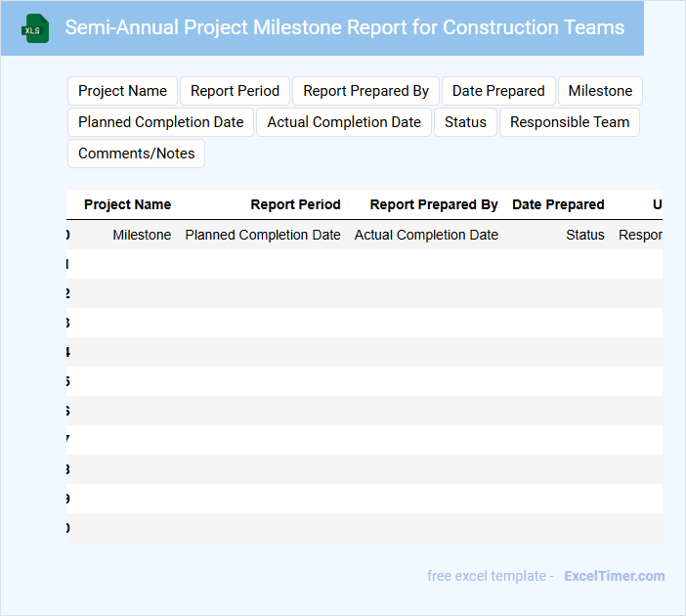
Task: Open the ExcelTimer.com link
Action: [x=614, y=576]
